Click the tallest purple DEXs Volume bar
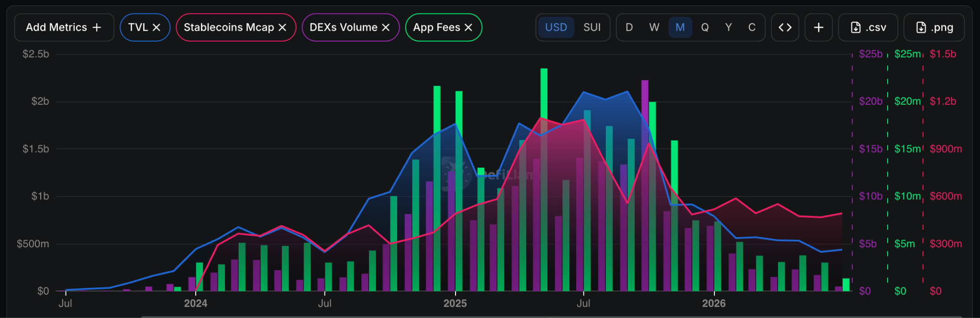The image size is (980, 318). pos(645,186)
